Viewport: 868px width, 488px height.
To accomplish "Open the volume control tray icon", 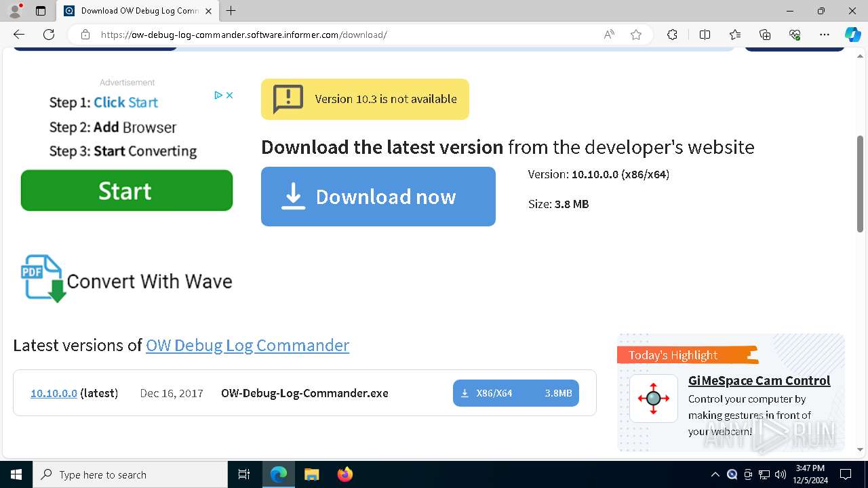I will point(781,474).
